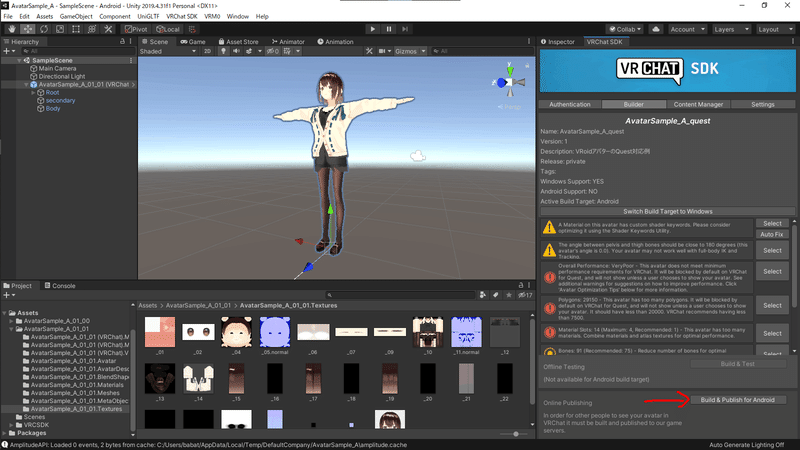Viewport: 800px width, 450px height.
Task: Select the Hand tool
Action: 12,29
